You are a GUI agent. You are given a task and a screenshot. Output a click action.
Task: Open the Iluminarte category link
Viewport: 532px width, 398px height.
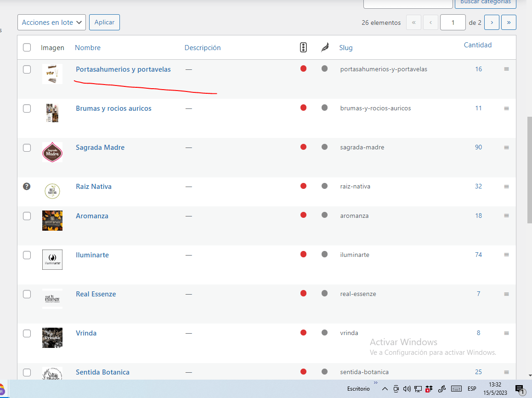[x=92, y=255]
